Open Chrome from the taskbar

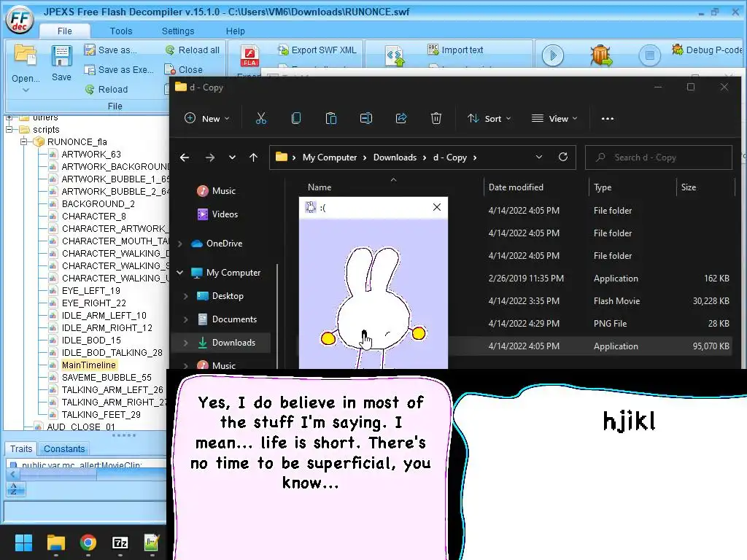point(88,542)
